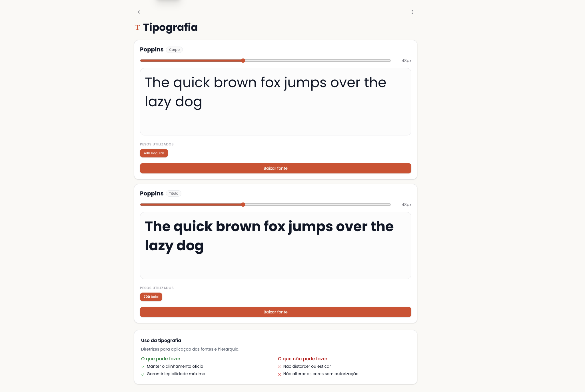The image size is (585, 392).
Task: Click the O que não pode fazer heading
Action: tap(302, 359)
